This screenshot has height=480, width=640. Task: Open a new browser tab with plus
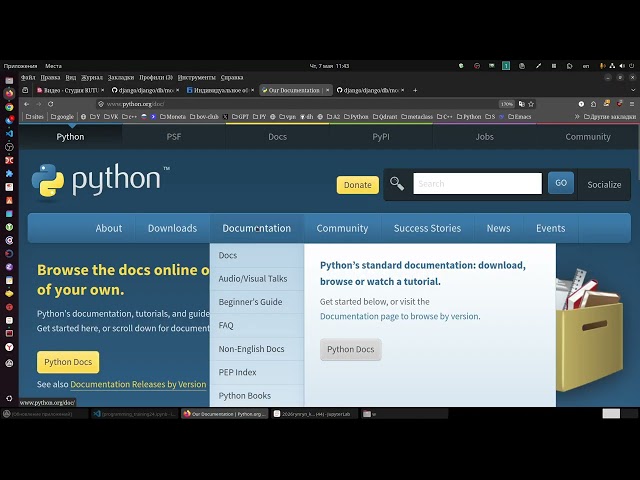pyautogui.click(x=415, y=90)
